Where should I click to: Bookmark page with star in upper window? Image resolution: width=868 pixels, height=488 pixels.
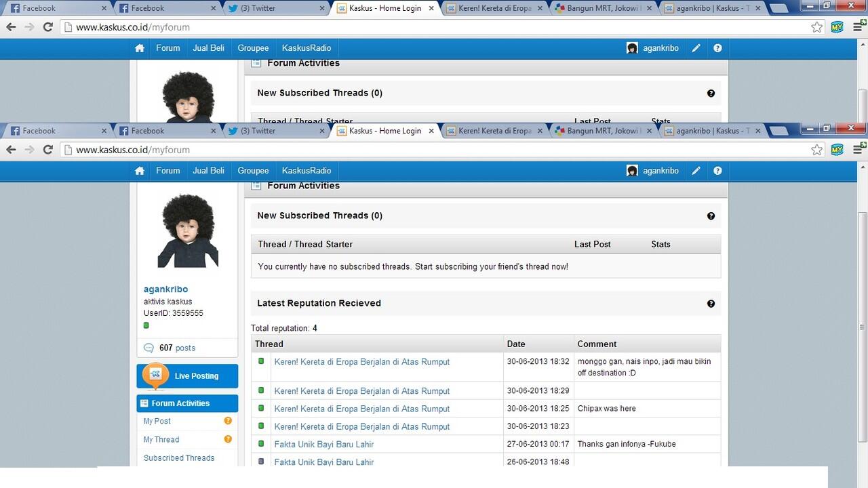point(817,27)
